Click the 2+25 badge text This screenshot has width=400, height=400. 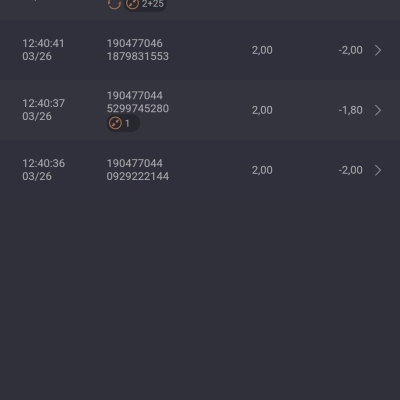coord(153,4)
